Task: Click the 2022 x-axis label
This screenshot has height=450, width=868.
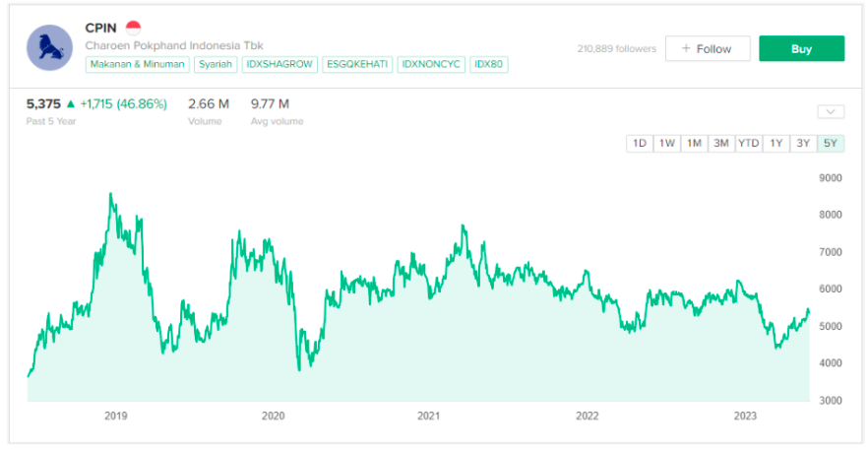Action: (x=587, y=417)
